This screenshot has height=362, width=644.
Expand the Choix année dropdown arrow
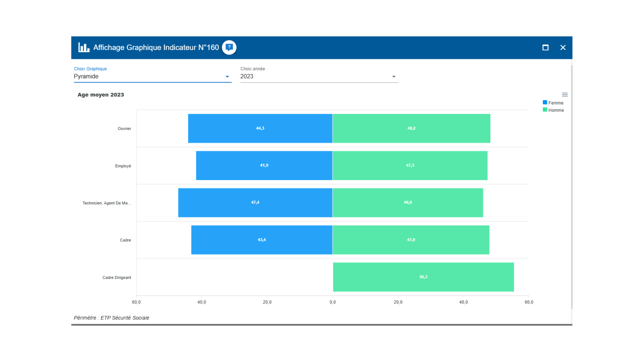click(394, 76)
